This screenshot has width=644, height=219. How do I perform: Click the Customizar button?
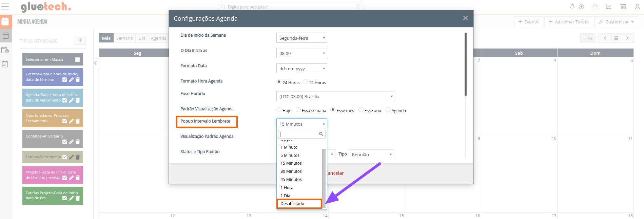click(616, 22)
